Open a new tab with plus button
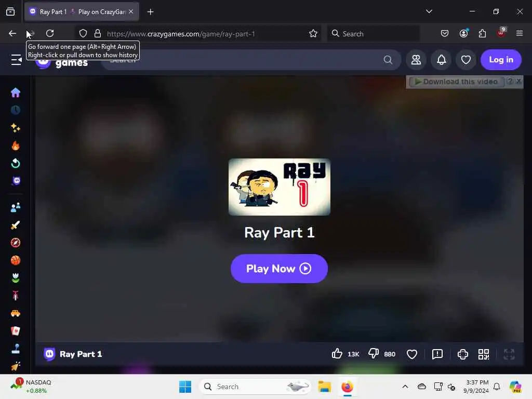This screenshot has width=532, height=399. click(150, 12)
